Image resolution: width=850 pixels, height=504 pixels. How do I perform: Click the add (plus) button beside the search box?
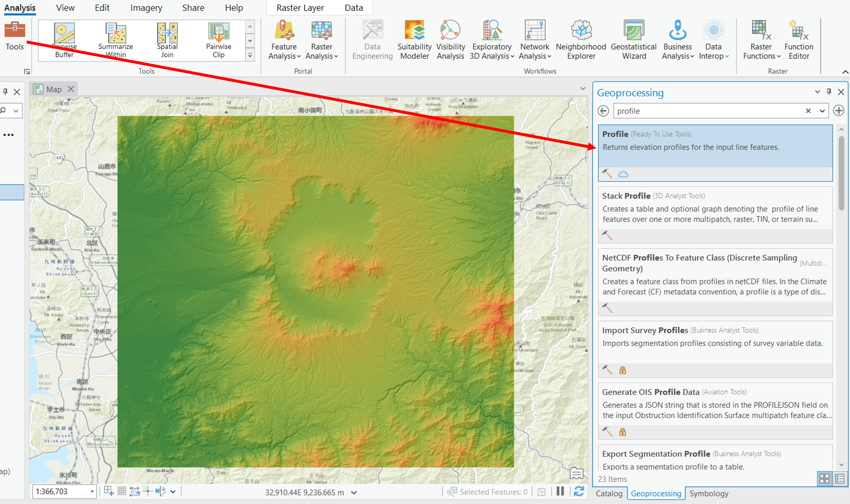(838, 111)
